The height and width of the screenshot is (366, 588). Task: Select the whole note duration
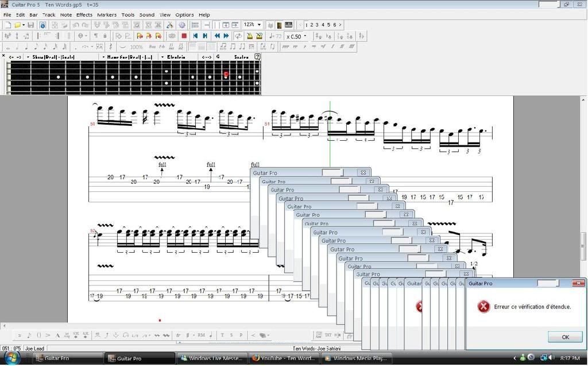click(7, 47)
